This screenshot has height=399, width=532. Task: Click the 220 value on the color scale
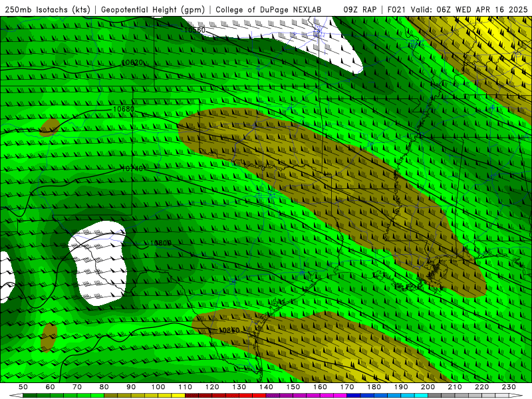click(482, 387)
